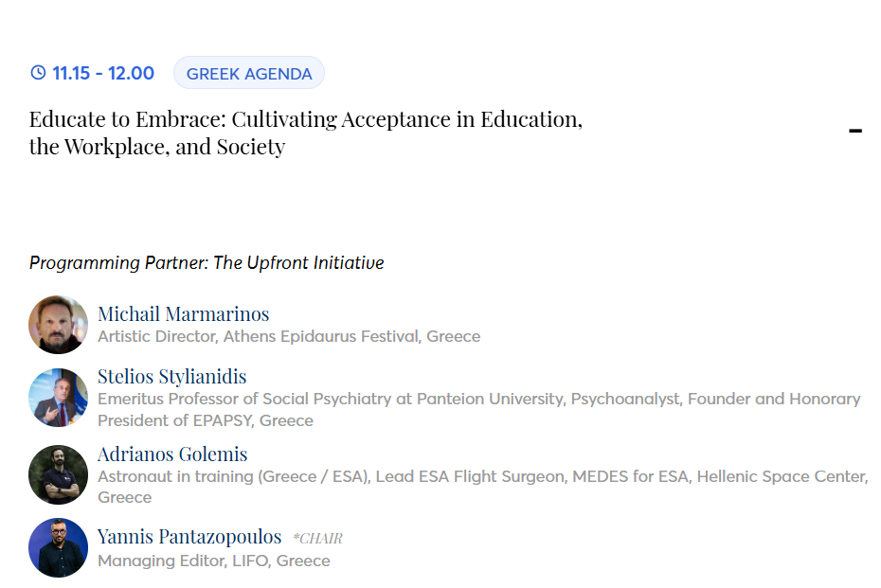Open Yannis Pantazopoulos profile photo

[x=58, y=548]
